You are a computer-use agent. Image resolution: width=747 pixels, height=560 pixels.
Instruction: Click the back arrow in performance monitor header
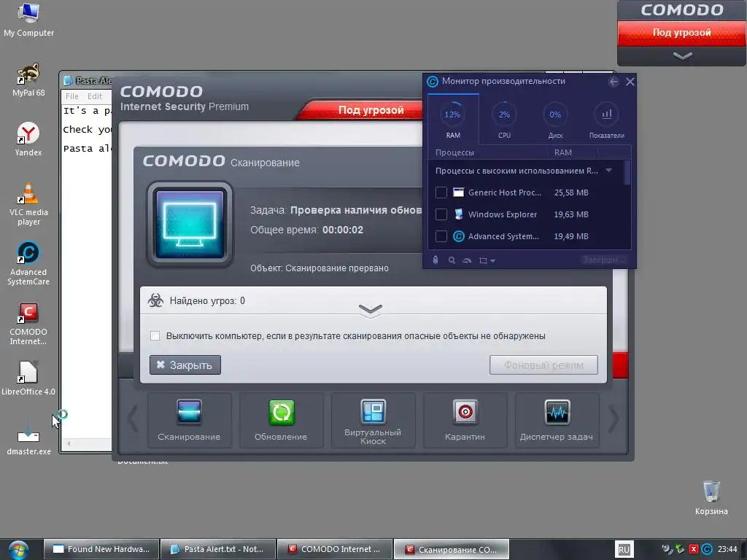[614, 82]
